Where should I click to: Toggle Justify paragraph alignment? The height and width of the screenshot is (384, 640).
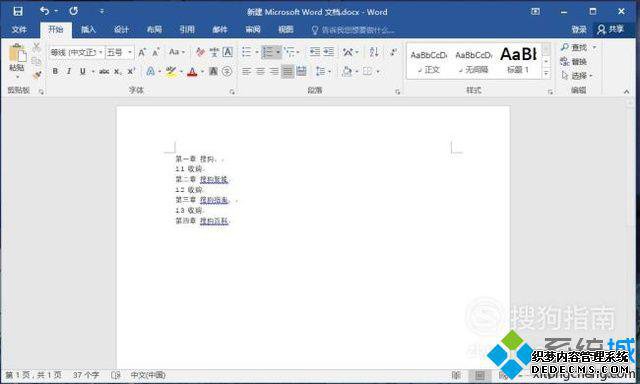coord(288,71)
